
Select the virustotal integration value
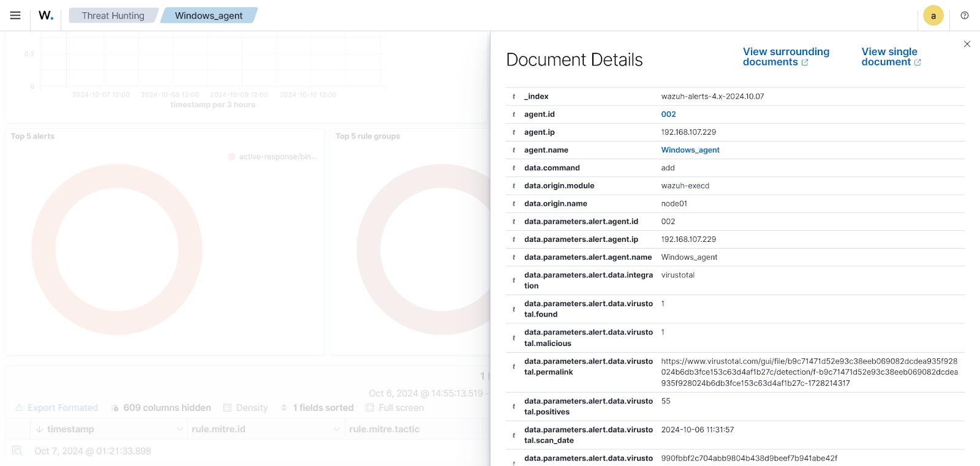(677, 276)
